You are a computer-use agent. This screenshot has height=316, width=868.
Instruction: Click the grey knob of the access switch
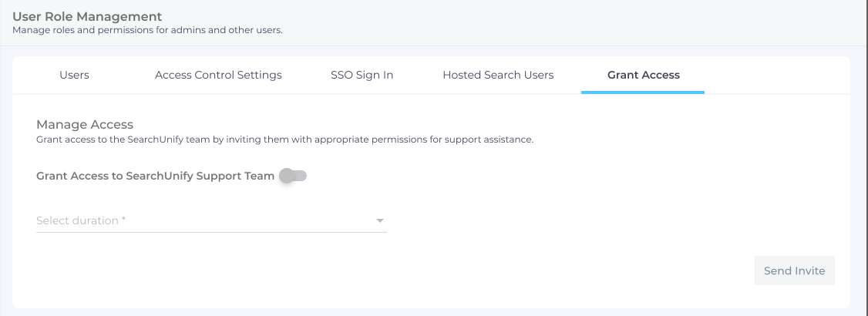(x=287, y=176)
